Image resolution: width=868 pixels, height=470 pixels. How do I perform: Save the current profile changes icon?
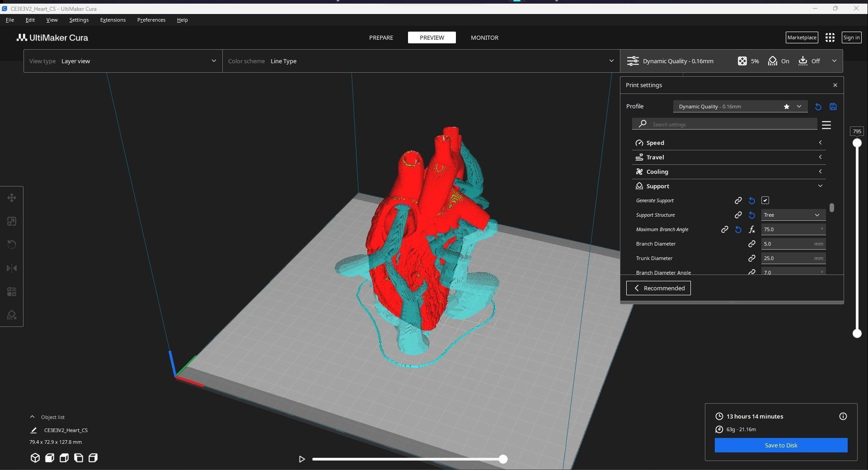(833, 107)
